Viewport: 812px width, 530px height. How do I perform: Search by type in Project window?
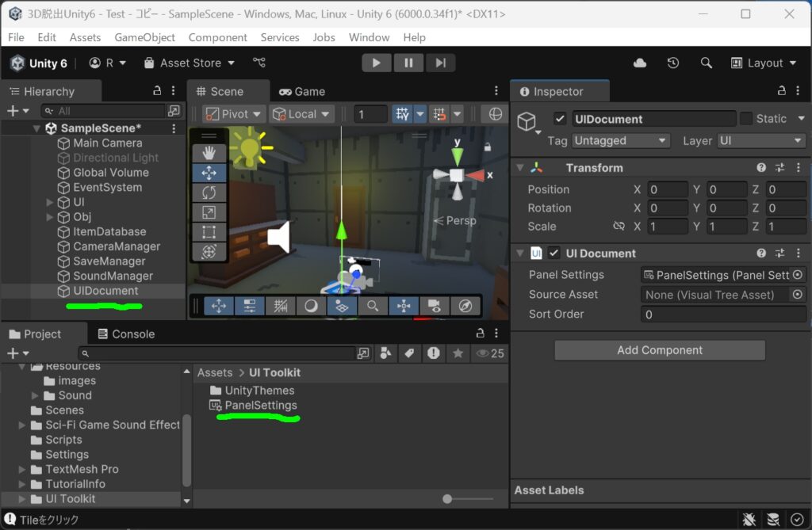coord(386,353)
